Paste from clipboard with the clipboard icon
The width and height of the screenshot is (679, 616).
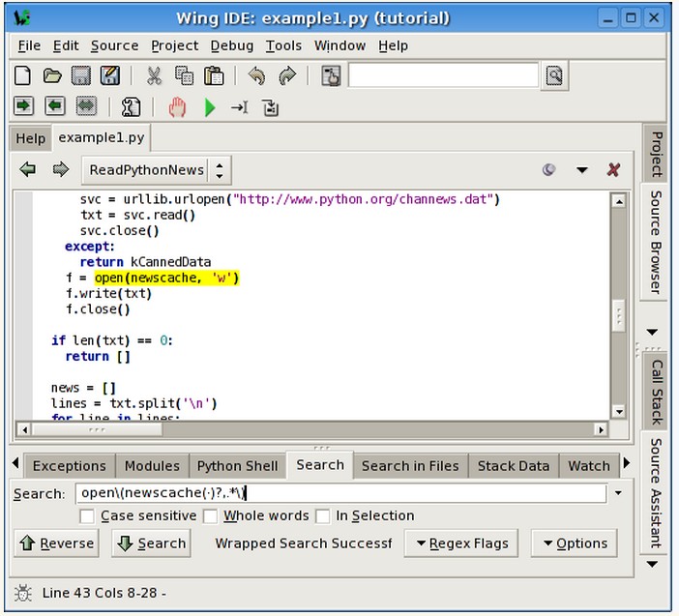(214, 75)
